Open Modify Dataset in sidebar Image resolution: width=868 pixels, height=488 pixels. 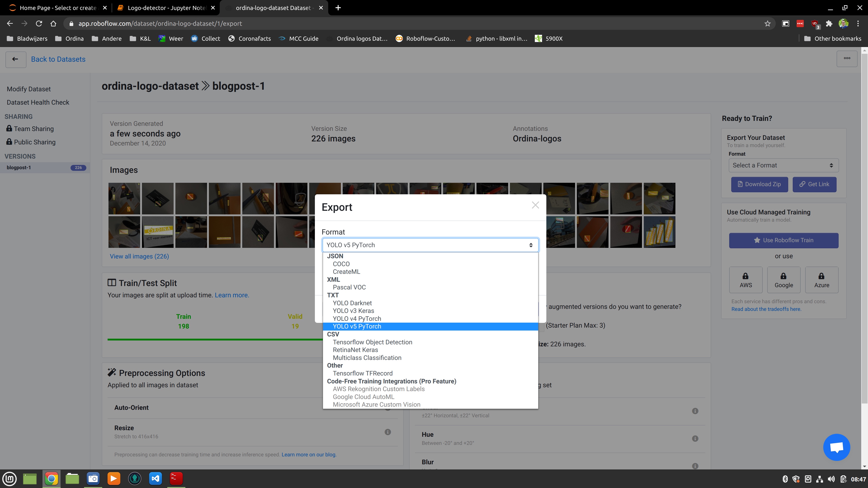point(29,89)
